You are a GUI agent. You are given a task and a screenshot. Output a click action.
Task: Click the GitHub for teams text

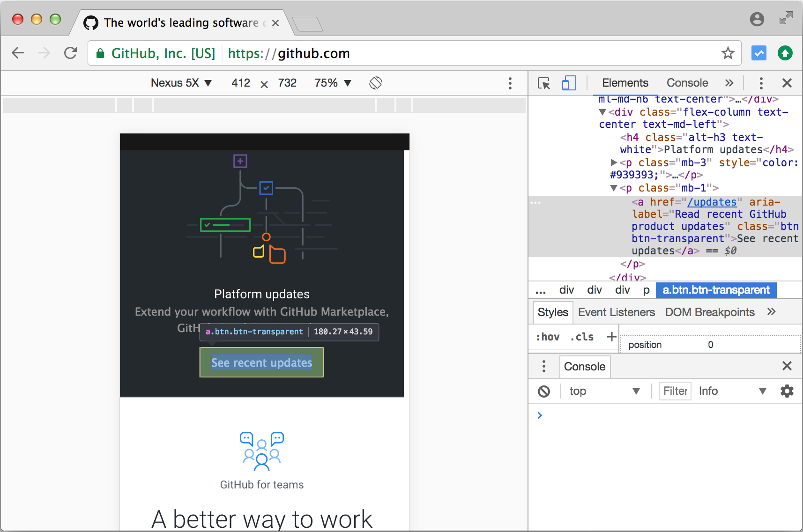coord(262,485)
